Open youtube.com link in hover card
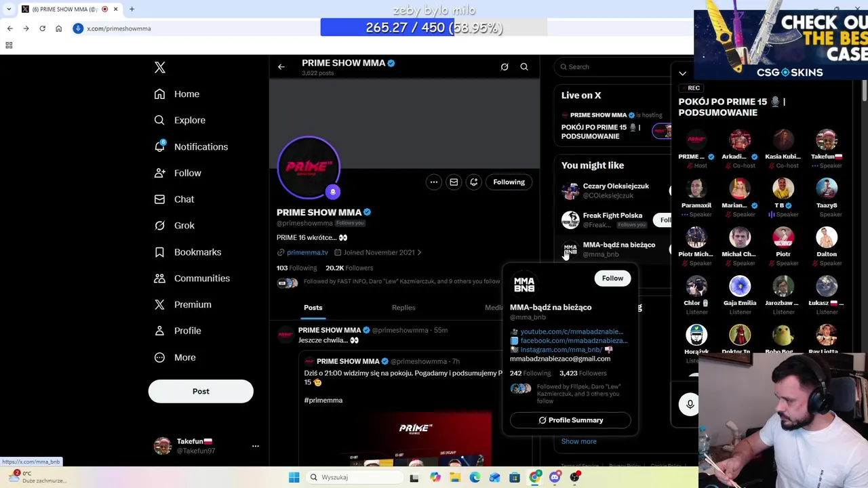The width and height of the screenshot is (868, 488). point(572,331)
